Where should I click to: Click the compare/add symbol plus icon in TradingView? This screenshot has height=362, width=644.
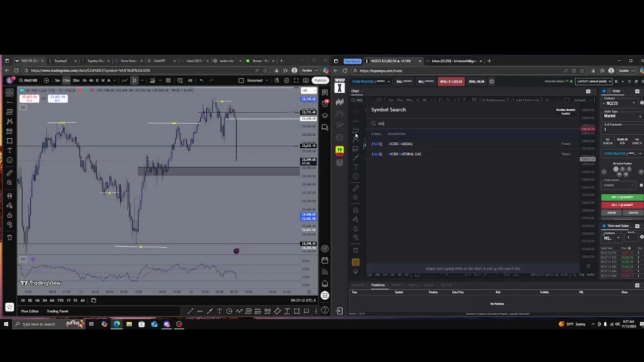pyautogui.click(x=46, y=80)
